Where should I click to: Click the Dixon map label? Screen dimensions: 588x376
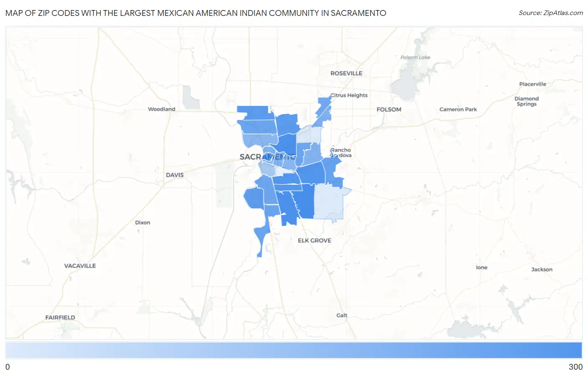coord(143,223)
